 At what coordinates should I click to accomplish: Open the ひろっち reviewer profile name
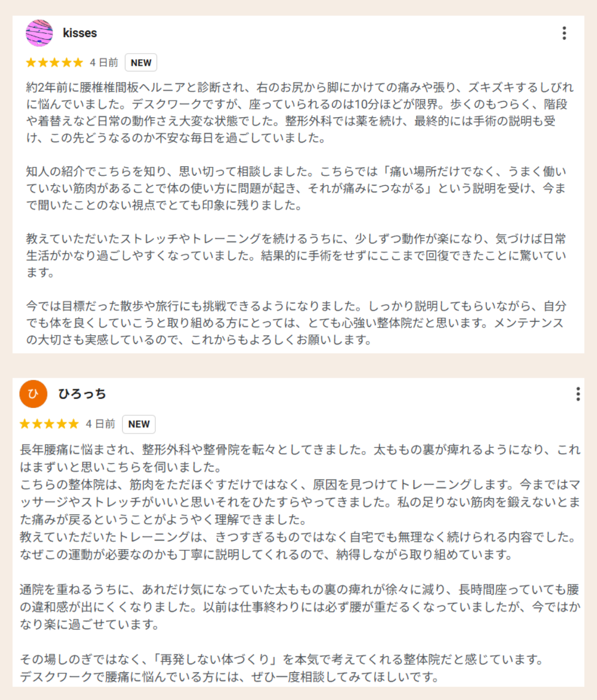click(82, 394)
